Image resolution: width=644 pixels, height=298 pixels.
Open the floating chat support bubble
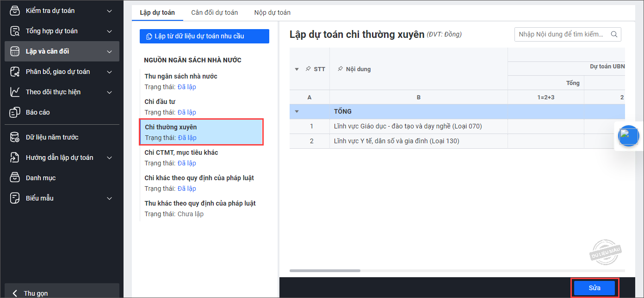(x=628, y=136)
